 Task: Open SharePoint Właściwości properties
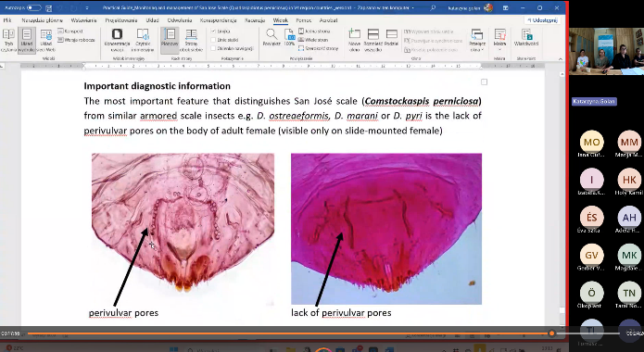526,37
